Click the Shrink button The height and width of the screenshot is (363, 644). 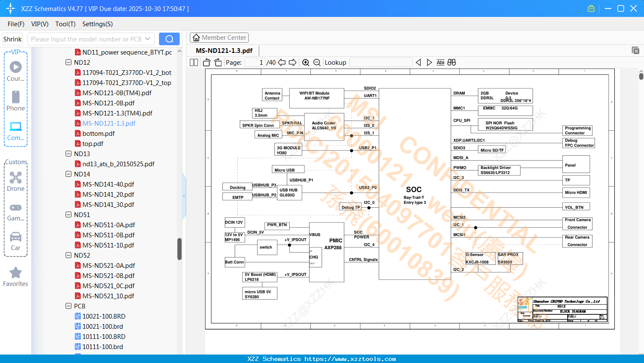pyautogui.click(x=13, y=39)
